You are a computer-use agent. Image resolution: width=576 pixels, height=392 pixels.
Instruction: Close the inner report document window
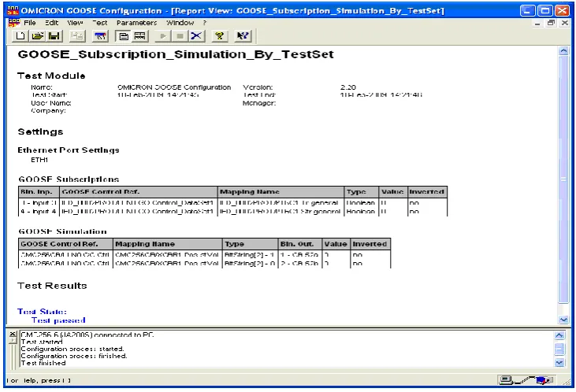(x=565, y=23)
